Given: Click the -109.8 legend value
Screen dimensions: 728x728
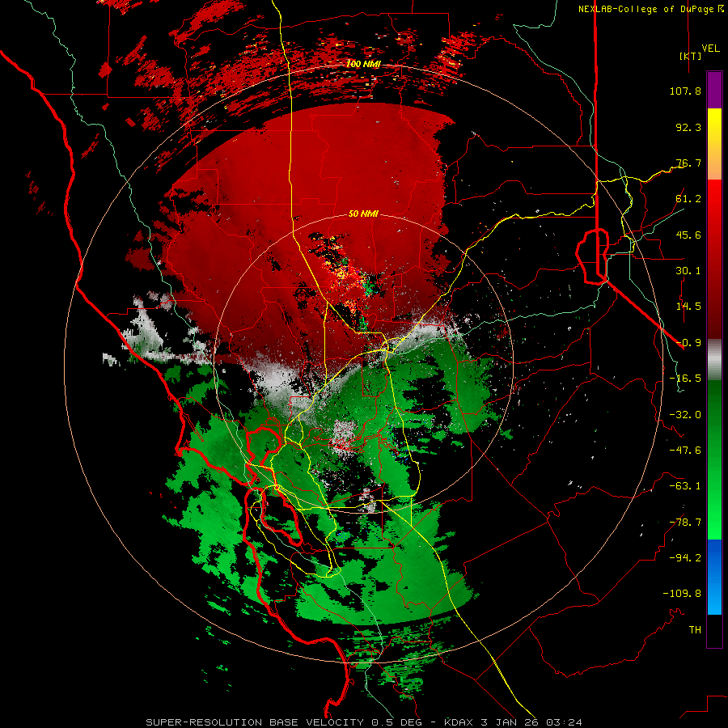Looking at the screenshot, I should [x=682, y=594].
